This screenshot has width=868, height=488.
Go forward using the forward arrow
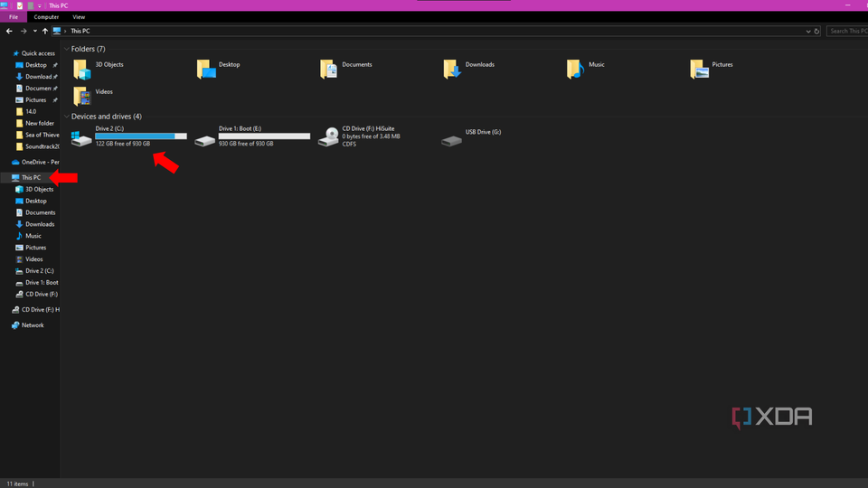click(24, 31)
